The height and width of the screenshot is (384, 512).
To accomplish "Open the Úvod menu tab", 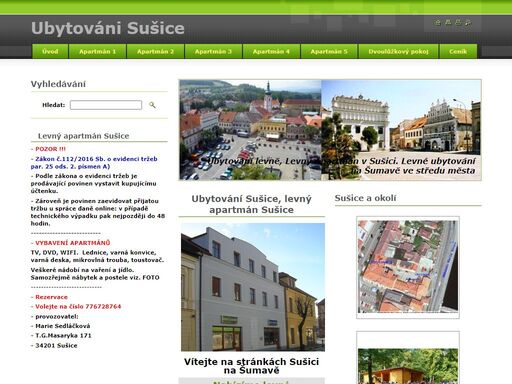I will point(50,51).
